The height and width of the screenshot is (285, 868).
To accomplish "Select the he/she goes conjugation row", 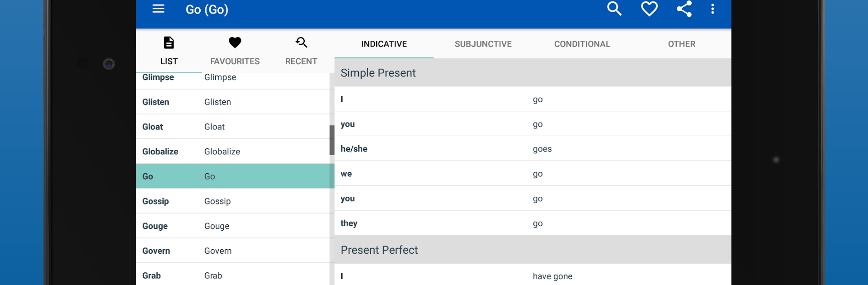I will 533,149.
